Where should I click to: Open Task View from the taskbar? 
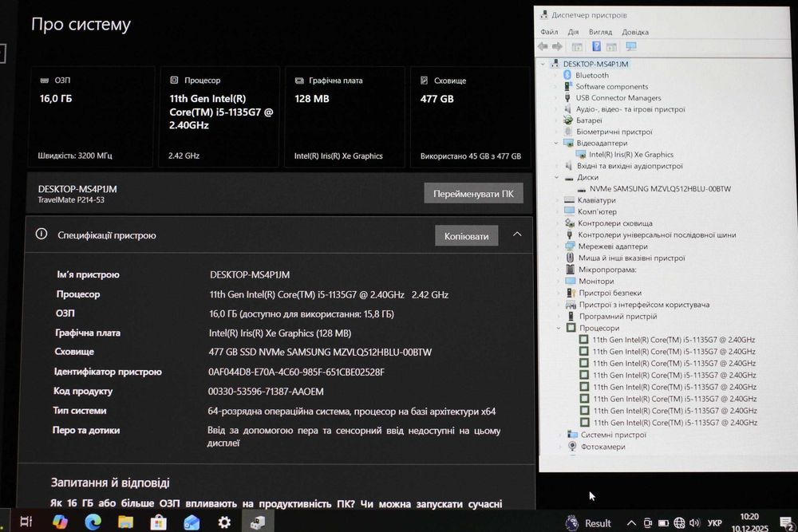(x=26, y=522)
